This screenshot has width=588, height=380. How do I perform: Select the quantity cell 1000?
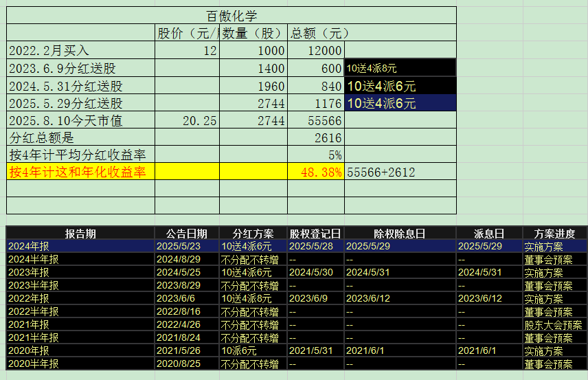(x=253, y=50)
